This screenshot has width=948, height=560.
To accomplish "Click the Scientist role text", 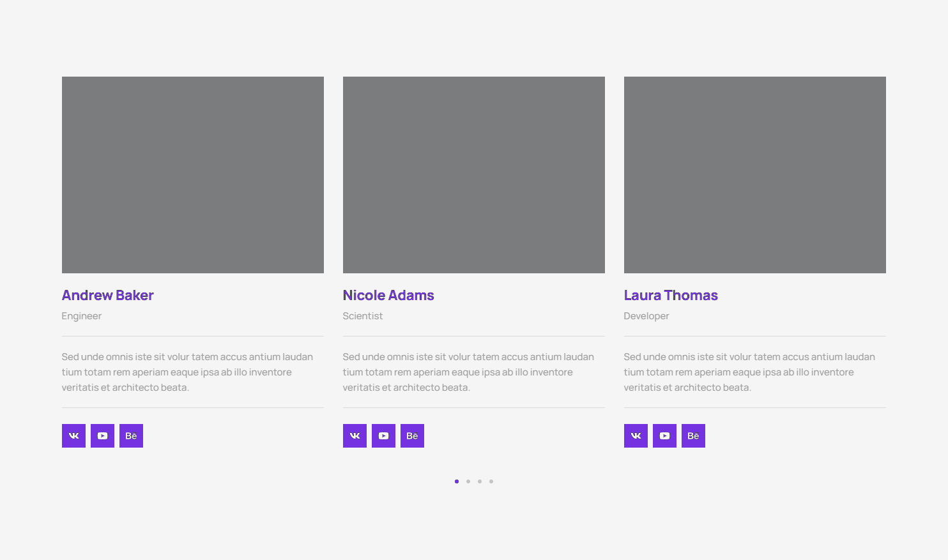I will [x=362, y=316].
